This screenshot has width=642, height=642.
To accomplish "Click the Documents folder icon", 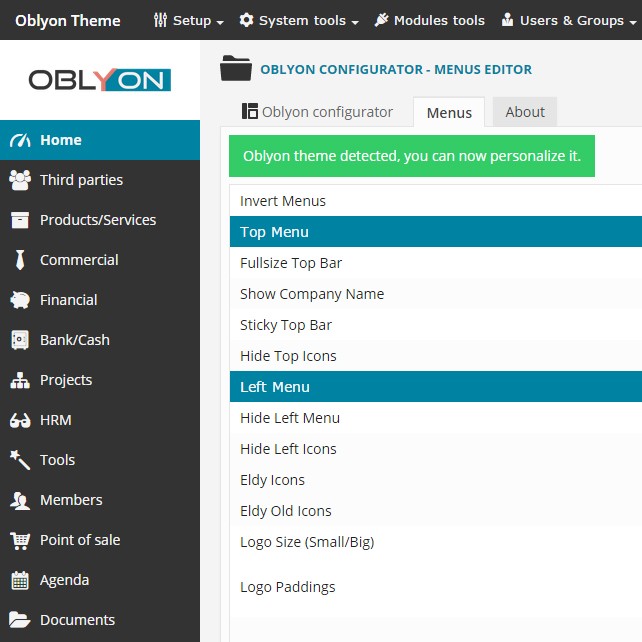I will [20, 620].
